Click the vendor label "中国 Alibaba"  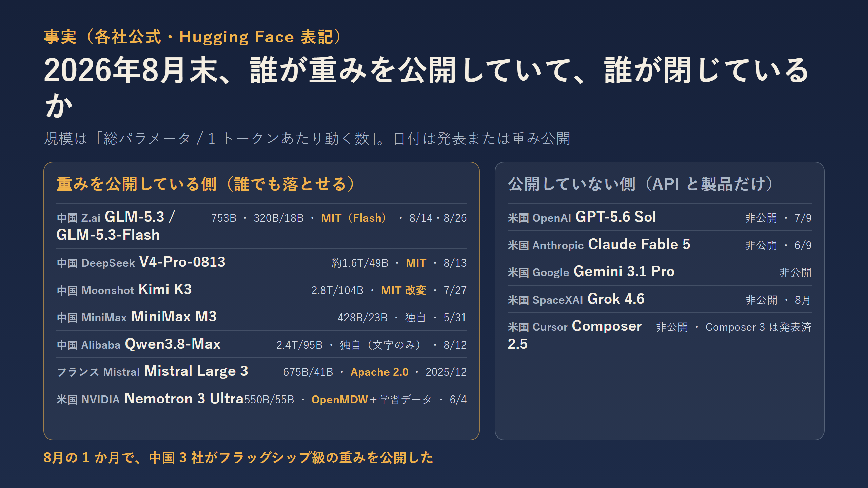tap(89, 345)
